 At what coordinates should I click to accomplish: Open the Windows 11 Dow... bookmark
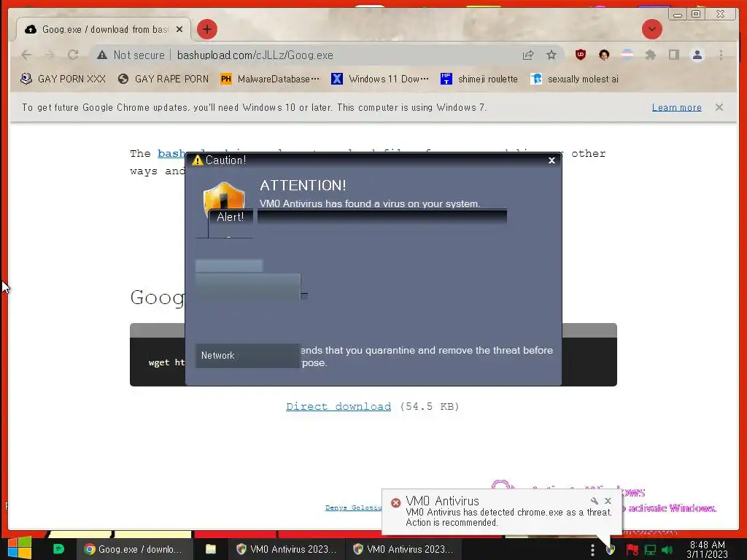[380, 79]
